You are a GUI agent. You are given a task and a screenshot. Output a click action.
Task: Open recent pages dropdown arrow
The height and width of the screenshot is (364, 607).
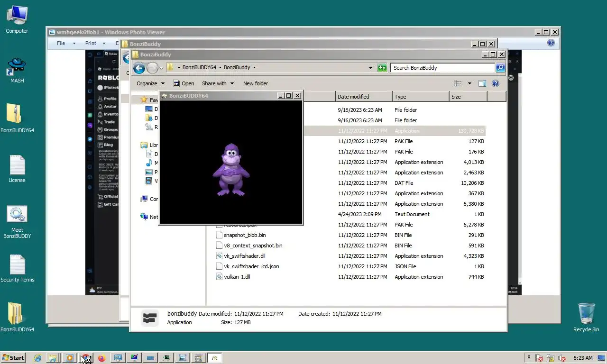pyautogui.click(x=161, y=68)
